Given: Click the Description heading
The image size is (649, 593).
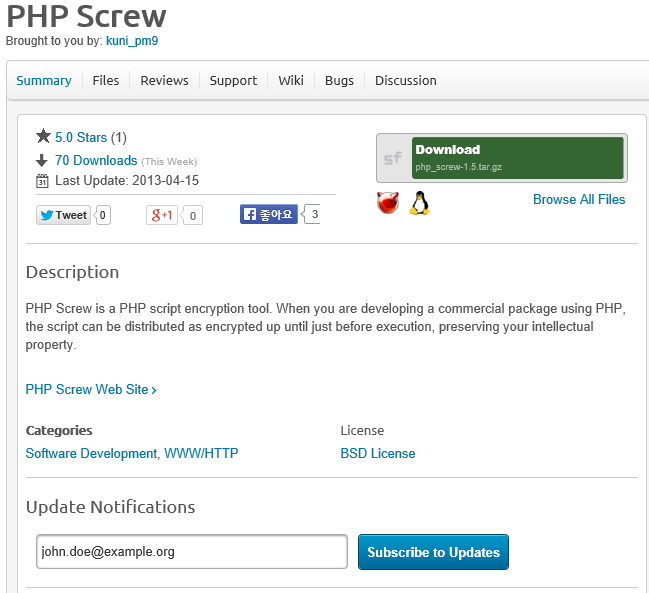Looking at the screenshot, I should 72,272.
